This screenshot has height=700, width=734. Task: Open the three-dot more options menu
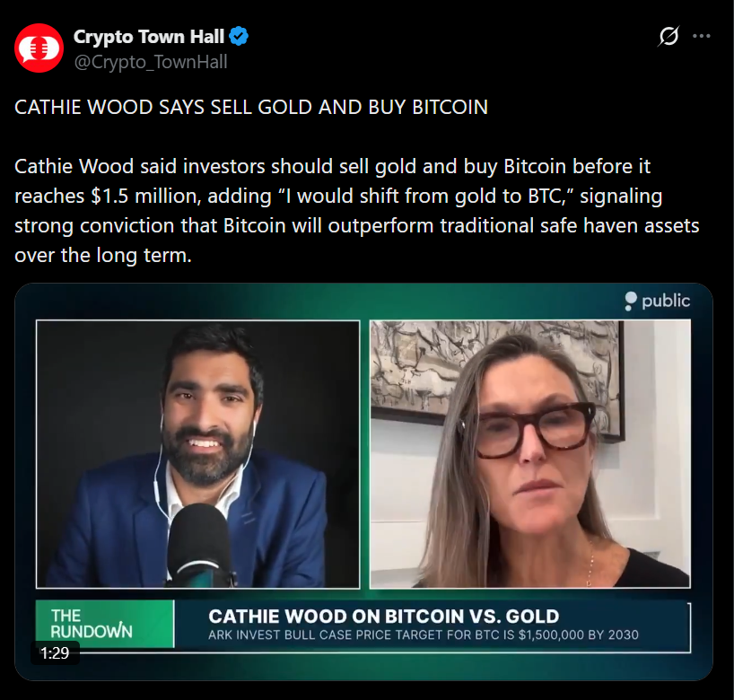[701, 36]
